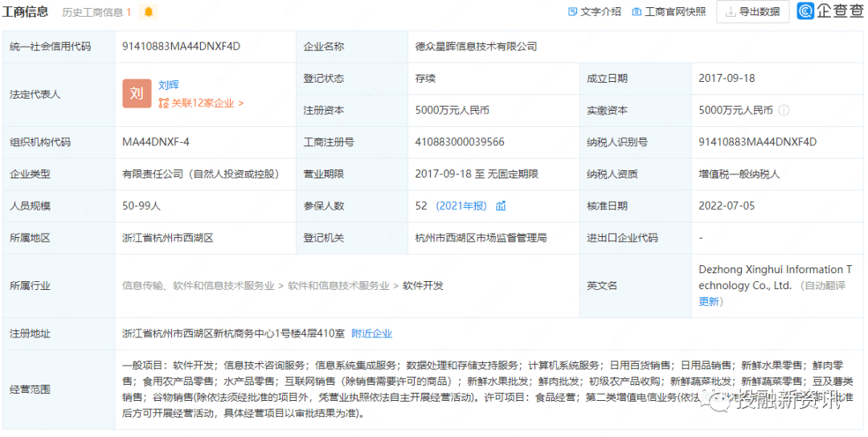Click 注册资本 value 5000万元人民币
Viewport: 868px width, 437px height.
(x=452, y=110)
